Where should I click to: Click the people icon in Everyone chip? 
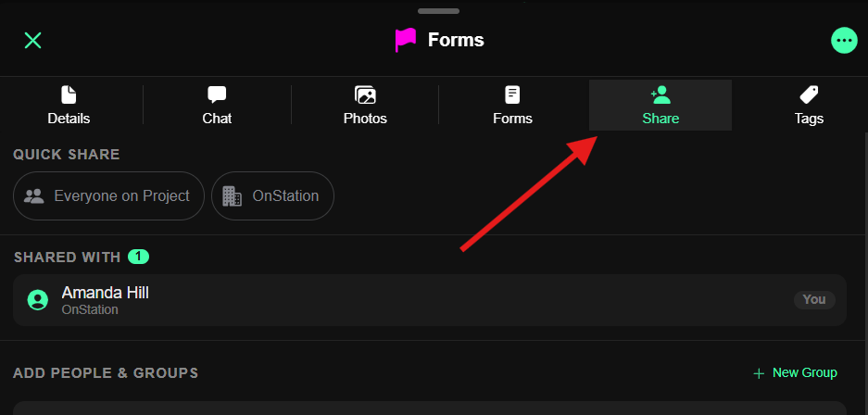(34, 196)
